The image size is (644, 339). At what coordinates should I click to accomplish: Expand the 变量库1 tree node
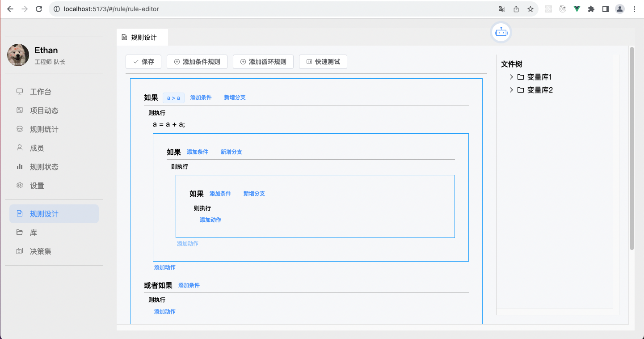tap(511, 77)
